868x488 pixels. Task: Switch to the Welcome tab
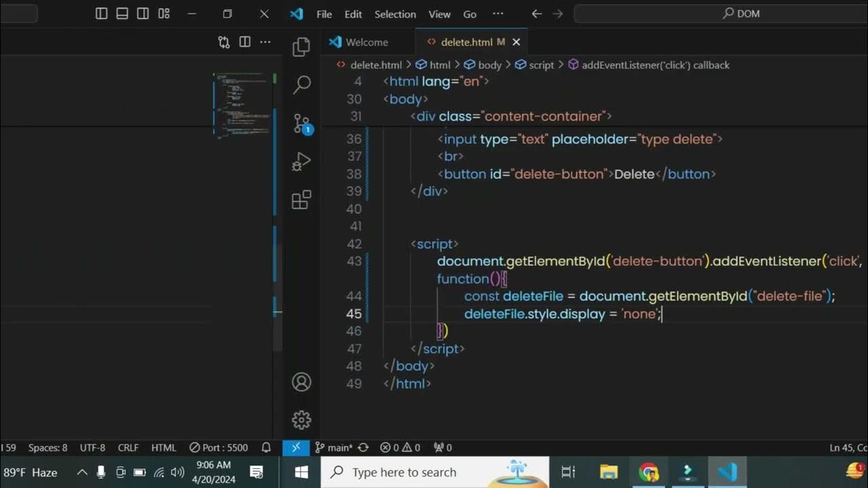pyautogui.click(x=368, y=42)
